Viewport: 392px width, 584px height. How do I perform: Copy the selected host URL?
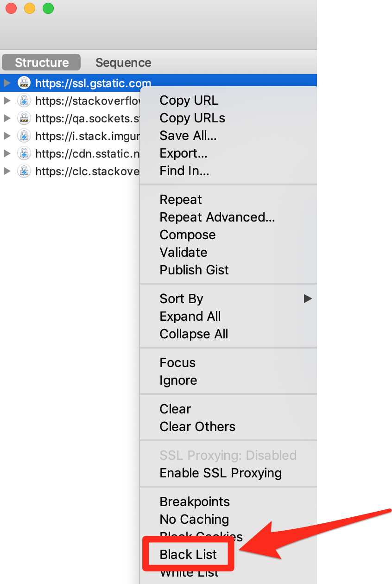click(189, 100)
